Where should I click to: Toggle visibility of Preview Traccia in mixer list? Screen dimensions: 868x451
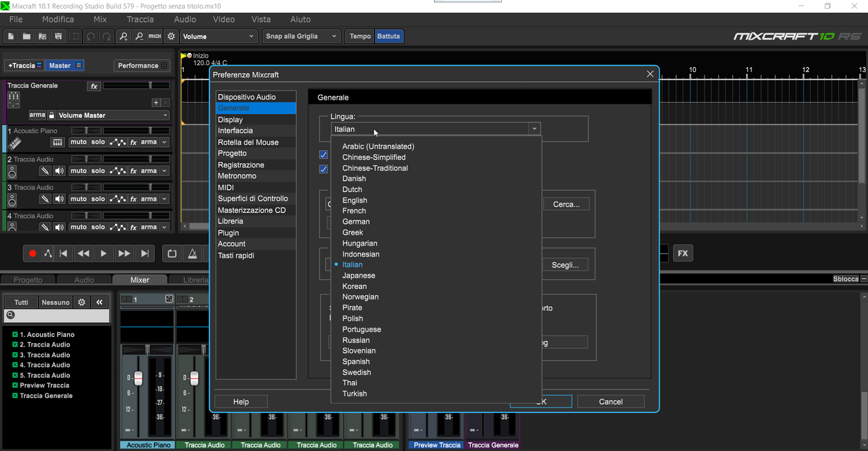(15, 385)
